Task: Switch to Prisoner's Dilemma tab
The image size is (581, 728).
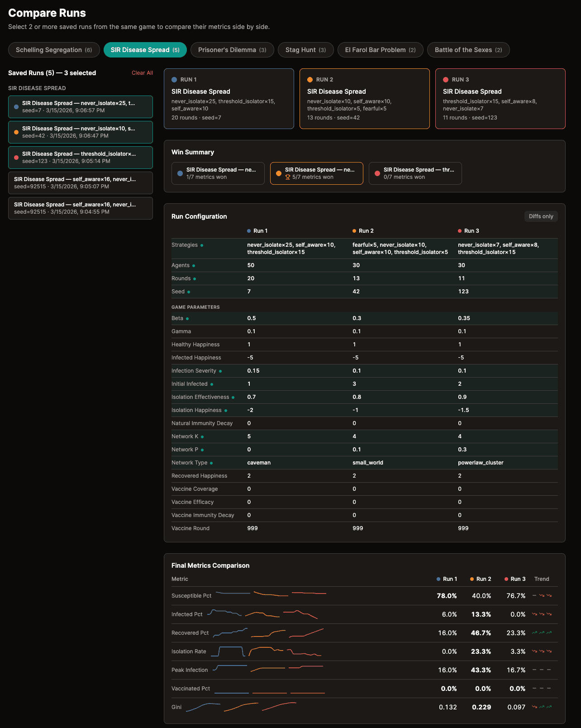Action: pyautogui.click(x=232, y=50)
